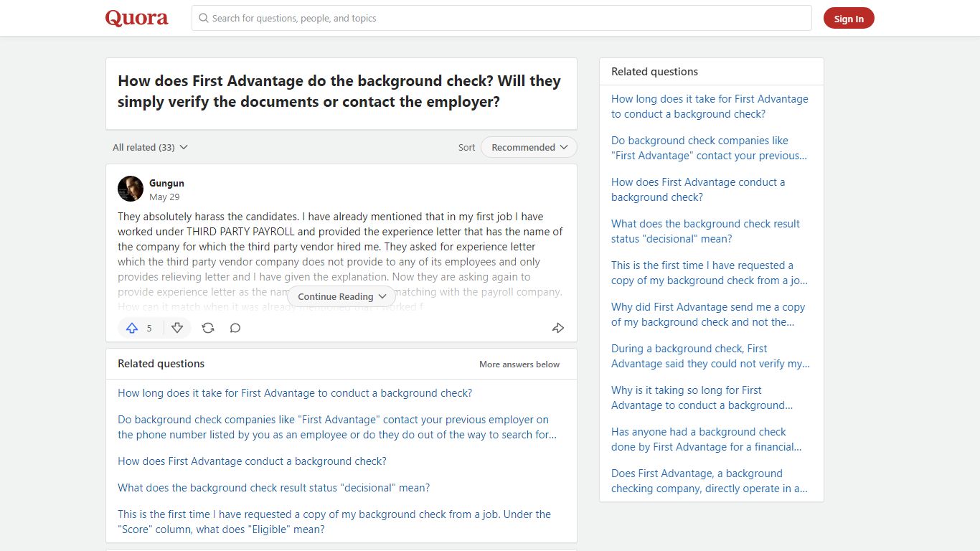Open sidebar link Why did First Advantage send copy
This screenshot has width=980, height=551.
click(x=708, y=314)
